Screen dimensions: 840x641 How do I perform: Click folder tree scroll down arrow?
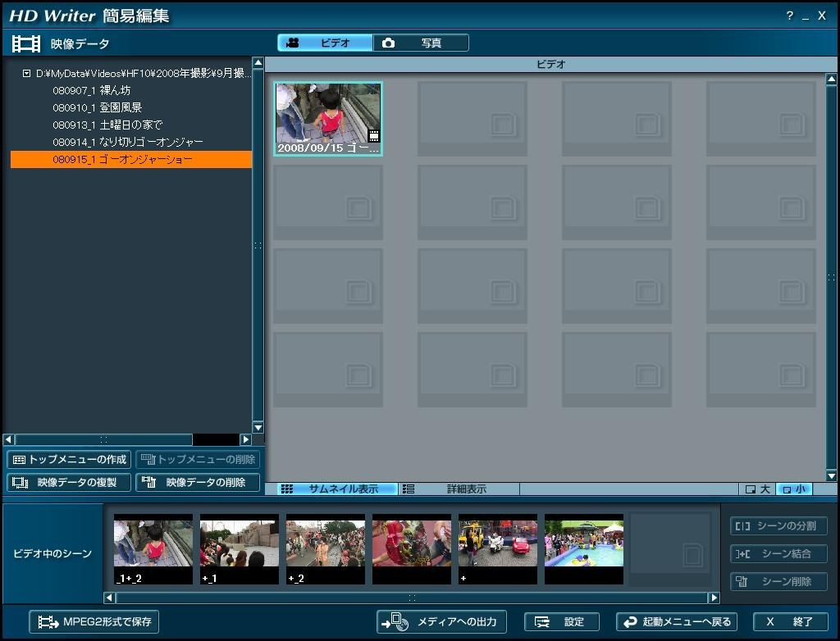pyautogui.click(x=258, y=427)
